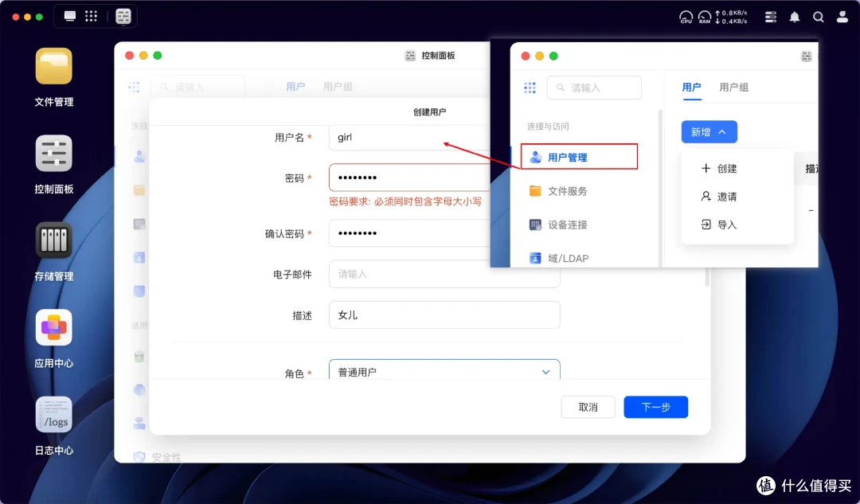Click the search magnifier in top bar
Screen dimensions: 860x504
click(819, 17)
